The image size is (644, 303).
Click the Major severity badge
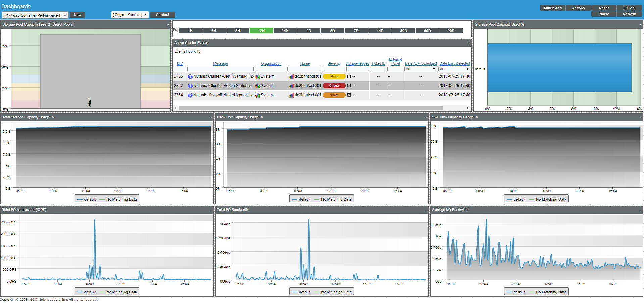click(334, 95)
